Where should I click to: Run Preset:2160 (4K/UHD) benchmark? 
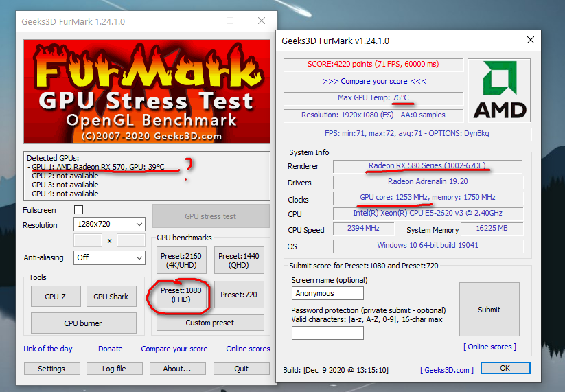click(x=181, y=260)
